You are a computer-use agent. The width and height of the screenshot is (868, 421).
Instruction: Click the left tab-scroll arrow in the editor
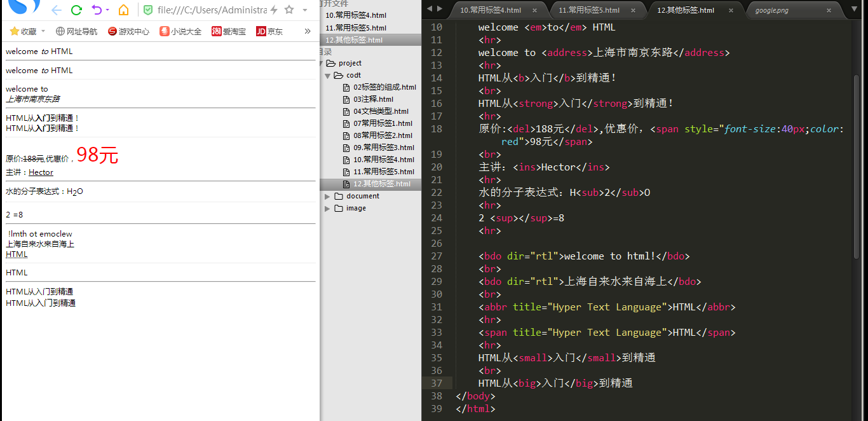tap(430, 9)
